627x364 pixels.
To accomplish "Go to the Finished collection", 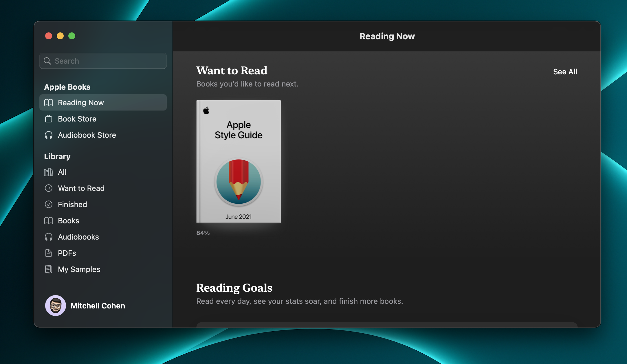I will tap(72, 205).
